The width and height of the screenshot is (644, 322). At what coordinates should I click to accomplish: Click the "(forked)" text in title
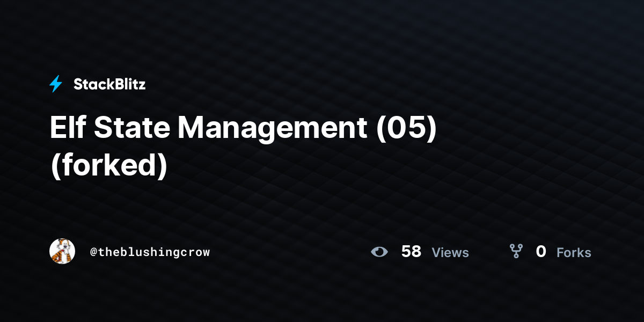pos(109,166)
